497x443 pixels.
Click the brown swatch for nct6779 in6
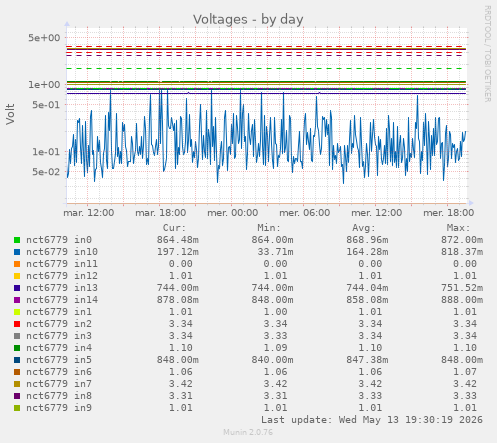pyautogui.click(x=17, y=372)
